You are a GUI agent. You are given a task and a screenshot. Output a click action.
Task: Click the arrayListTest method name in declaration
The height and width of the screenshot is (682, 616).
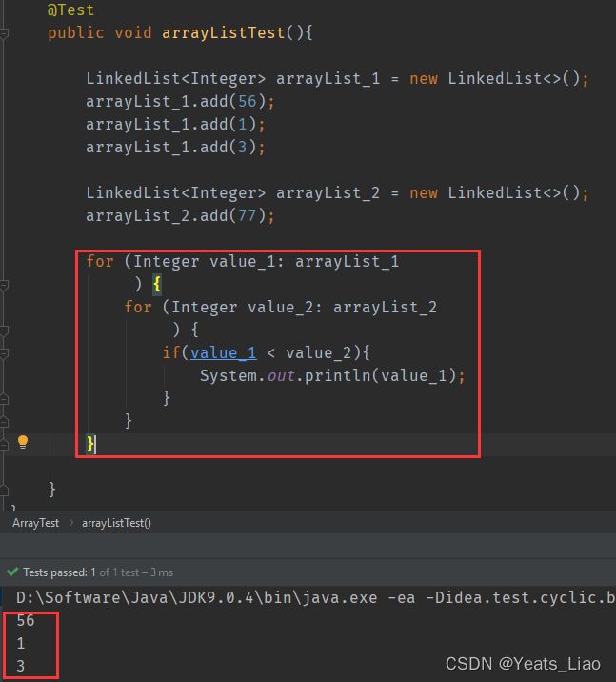tap(224, 33)
